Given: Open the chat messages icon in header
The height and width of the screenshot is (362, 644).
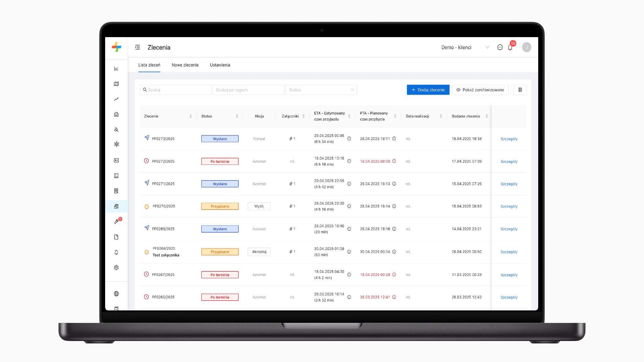Looking at the screenshot, I should (500, 47).
